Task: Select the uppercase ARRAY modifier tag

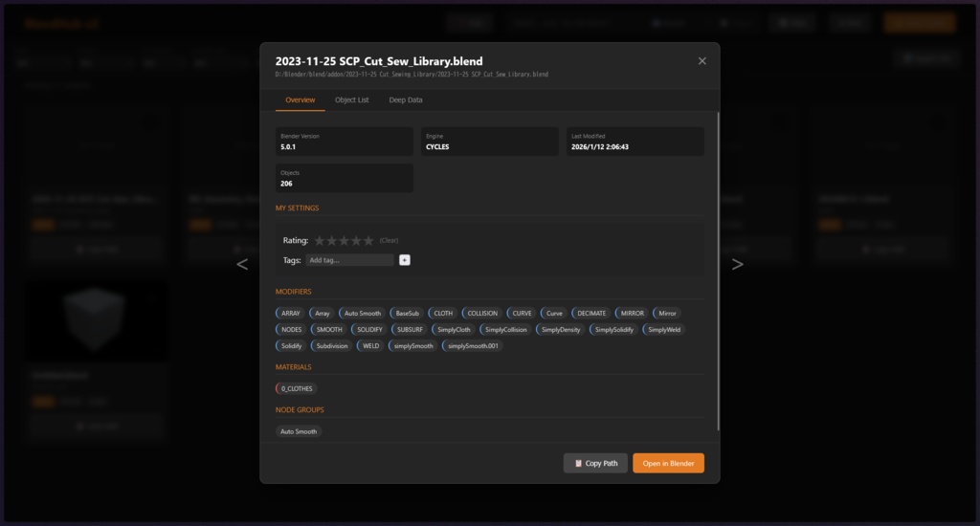Action: coord(290,313)
